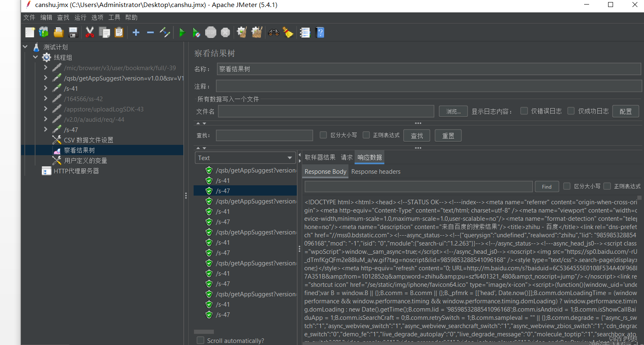Click the blue plus Expand All icon
The width and height of the screenshot is (644, 345).
point(136,32)
